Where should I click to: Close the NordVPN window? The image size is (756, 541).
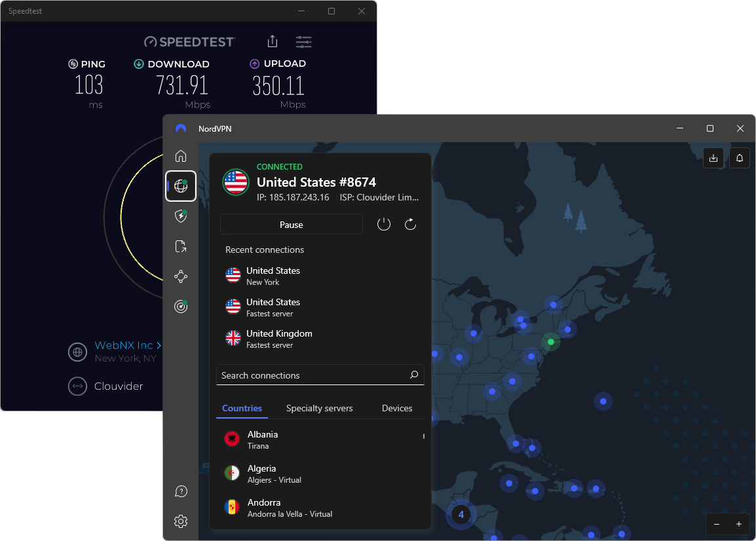[x=740, y=128]
